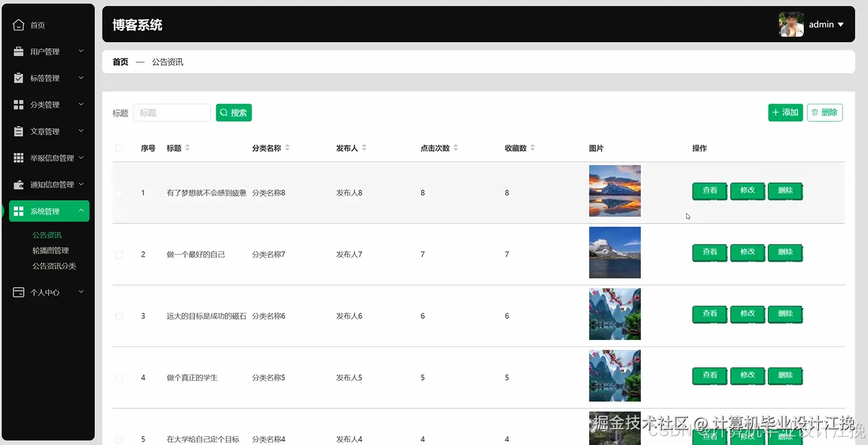This screenshot has width=868, height=445.
Task: Click the card icon for 个人中心
Action: (x=18, y=292)
